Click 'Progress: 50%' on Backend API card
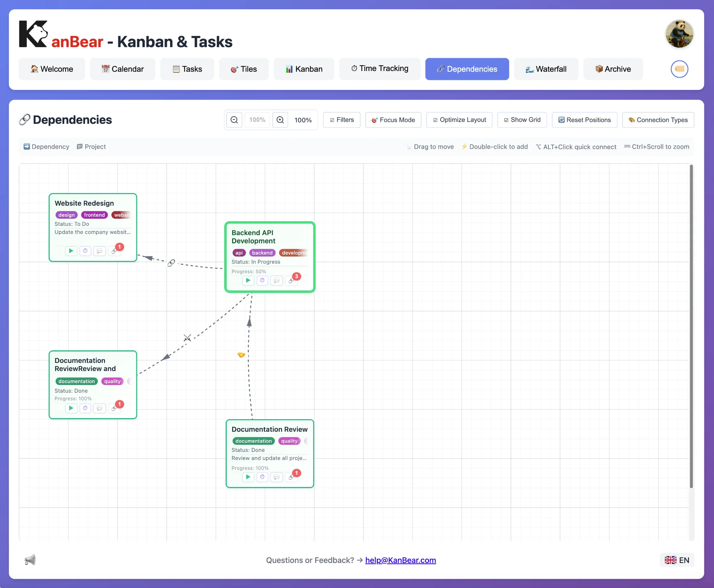The width and height of the screenshot is (714, 588). 249,272
